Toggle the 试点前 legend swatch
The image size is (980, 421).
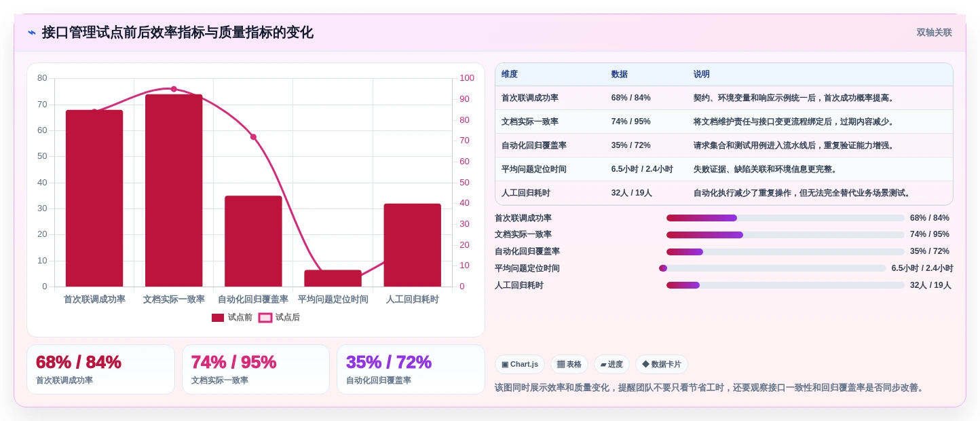click(218, 318)
